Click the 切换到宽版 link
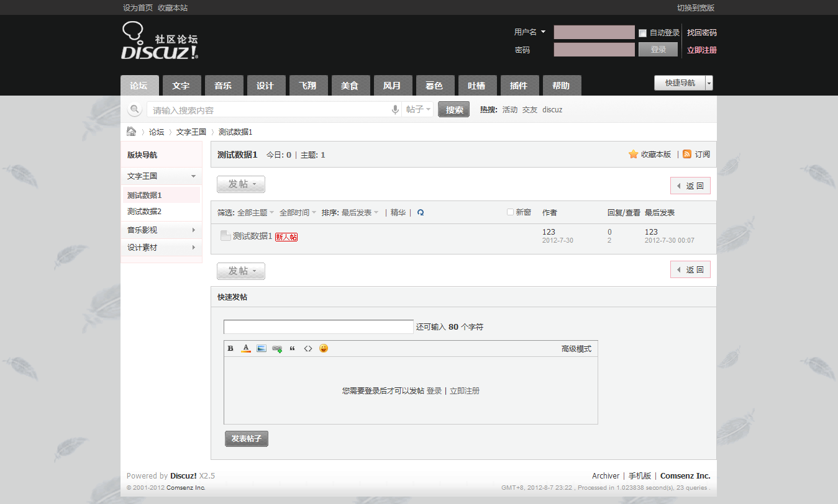 coord(696,8)
